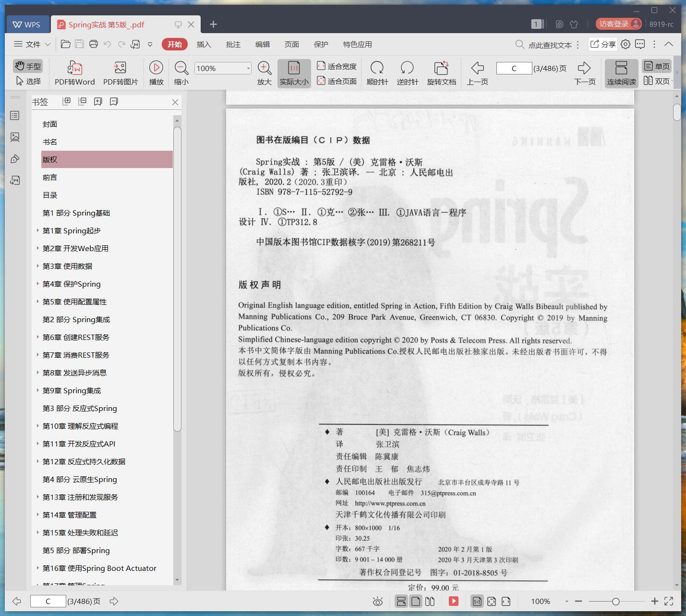Viewport: 686px width, 616px height.
Task: Open the feedback chat icon in top bar
Action: tap(640, 44)
